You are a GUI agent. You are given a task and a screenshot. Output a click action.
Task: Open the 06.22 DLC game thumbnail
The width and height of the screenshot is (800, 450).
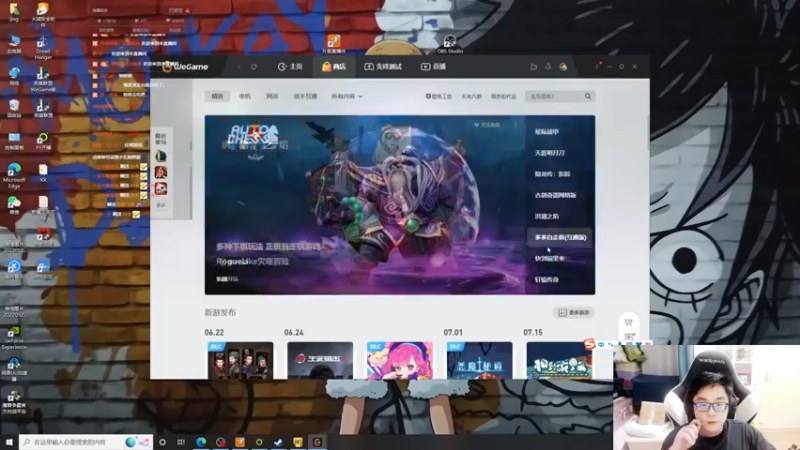tap(240, 360)
